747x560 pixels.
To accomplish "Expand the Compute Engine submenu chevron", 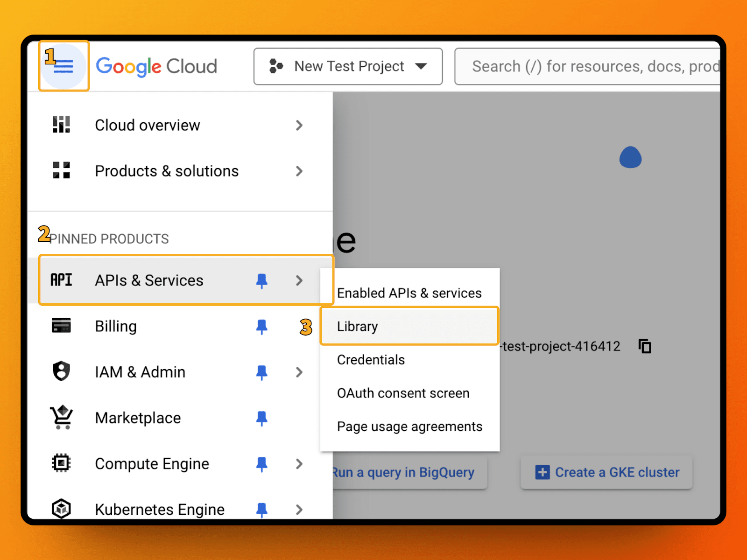I will pyautogui.click(x=299, y=464).
